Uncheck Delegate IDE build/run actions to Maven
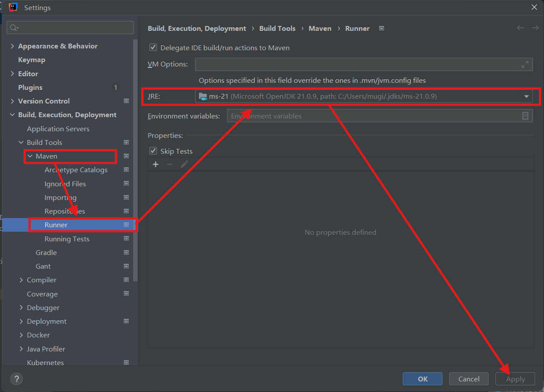 point(153,48)
